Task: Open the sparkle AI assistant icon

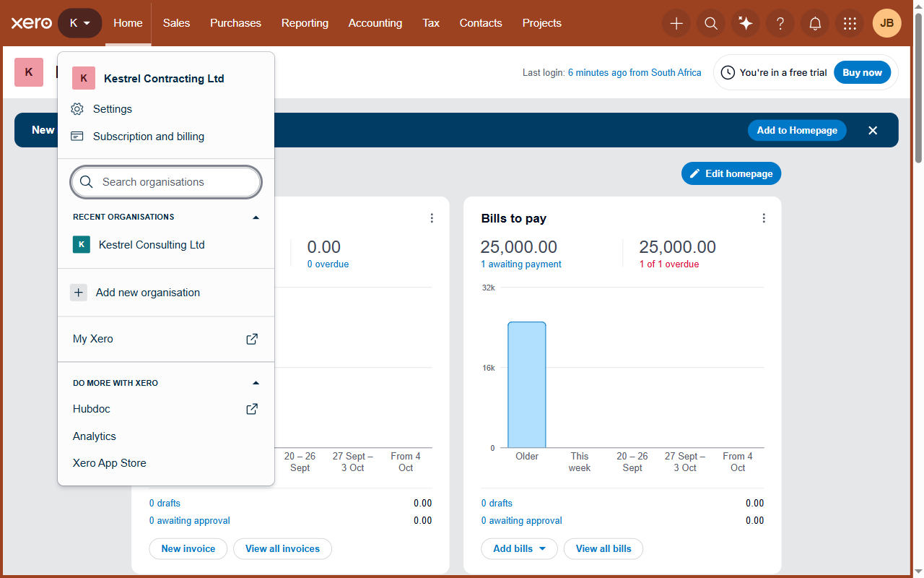Action: [x=746, y=23]
